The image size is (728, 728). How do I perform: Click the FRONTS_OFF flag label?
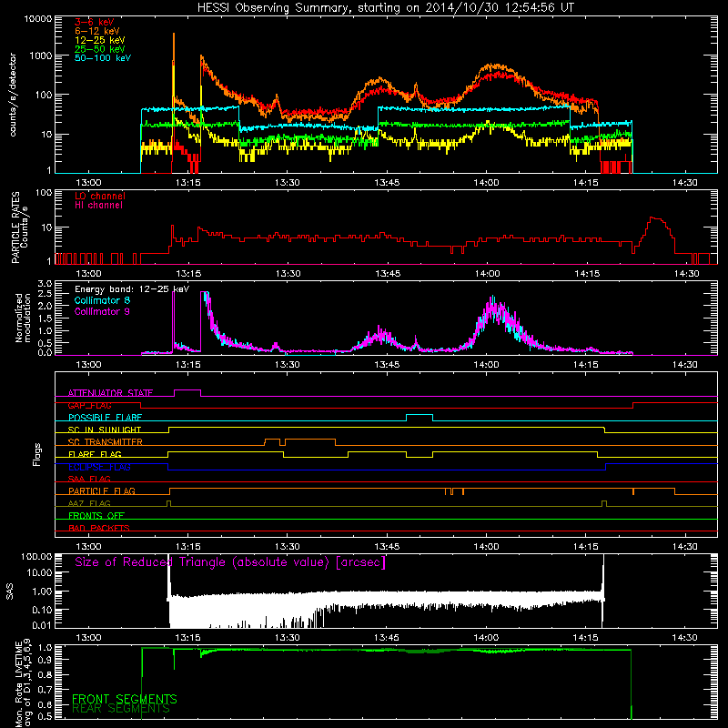96,516
